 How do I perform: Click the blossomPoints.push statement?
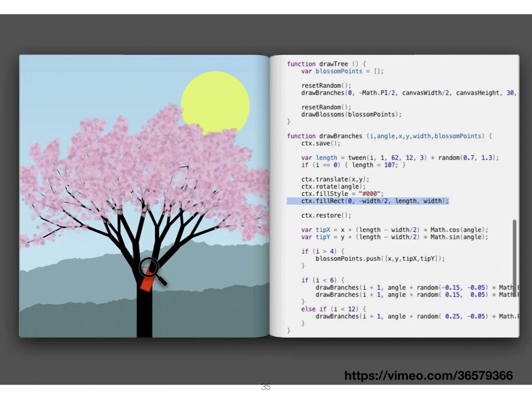380,259
